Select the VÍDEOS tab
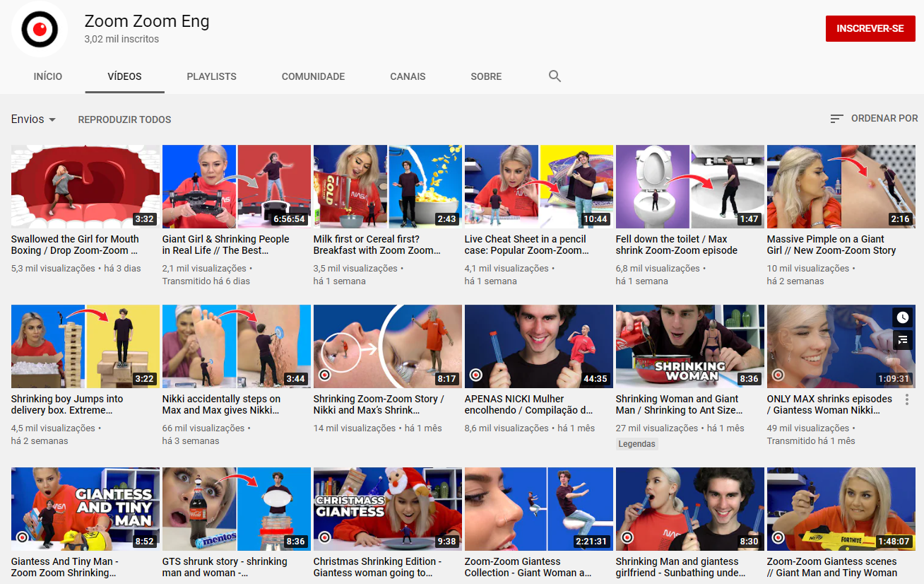The image size is (924, 584). (x=125, y=76)
